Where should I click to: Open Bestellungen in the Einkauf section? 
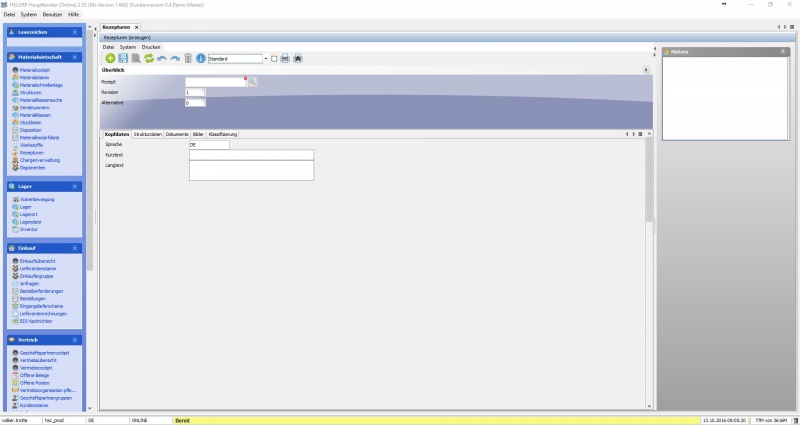34,298
